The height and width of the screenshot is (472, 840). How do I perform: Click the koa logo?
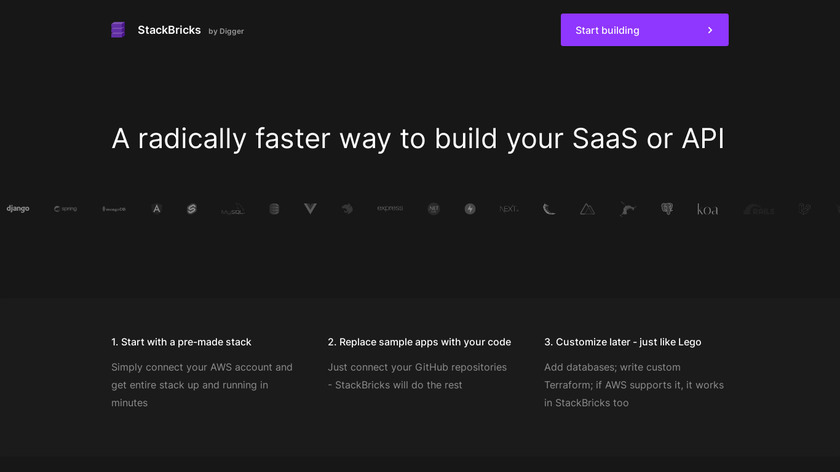pos(707,209)
